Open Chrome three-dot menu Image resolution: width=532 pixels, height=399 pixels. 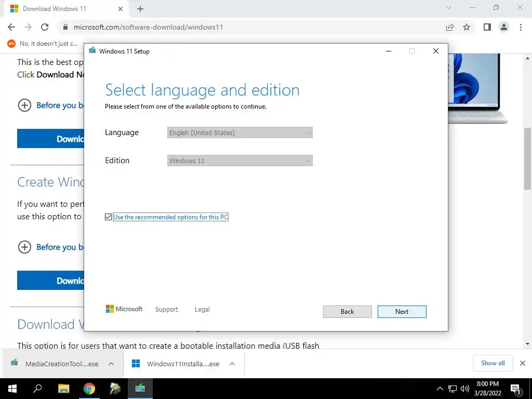coord(521,27)
